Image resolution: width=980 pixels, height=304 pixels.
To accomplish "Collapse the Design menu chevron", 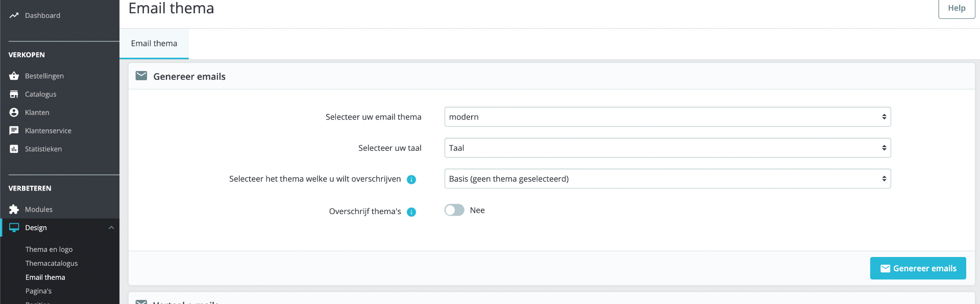I will coord(111,228).
